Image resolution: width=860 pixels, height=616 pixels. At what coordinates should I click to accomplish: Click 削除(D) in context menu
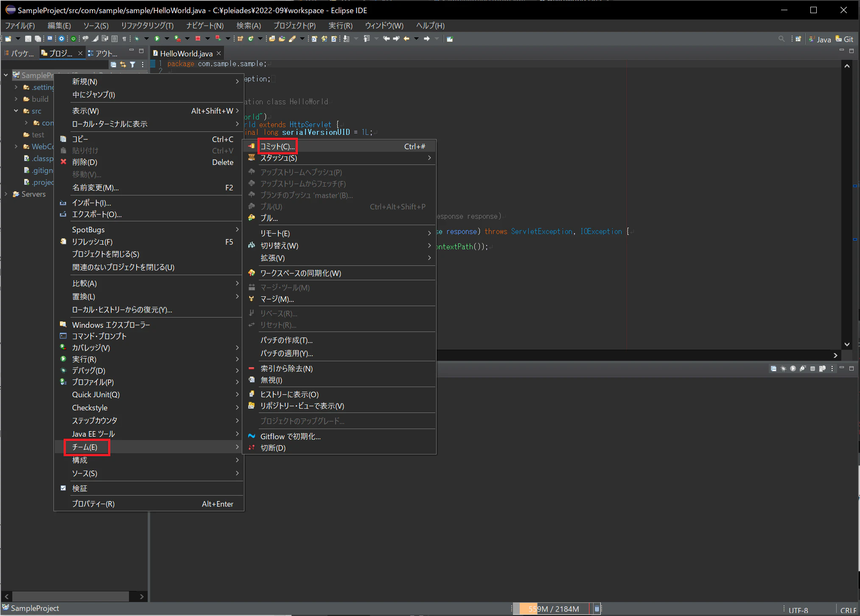pos(148,162)
